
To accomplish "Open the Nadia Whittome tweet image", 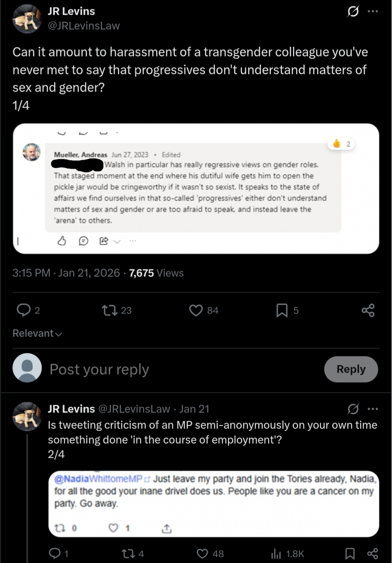I will tap(213, 504).
